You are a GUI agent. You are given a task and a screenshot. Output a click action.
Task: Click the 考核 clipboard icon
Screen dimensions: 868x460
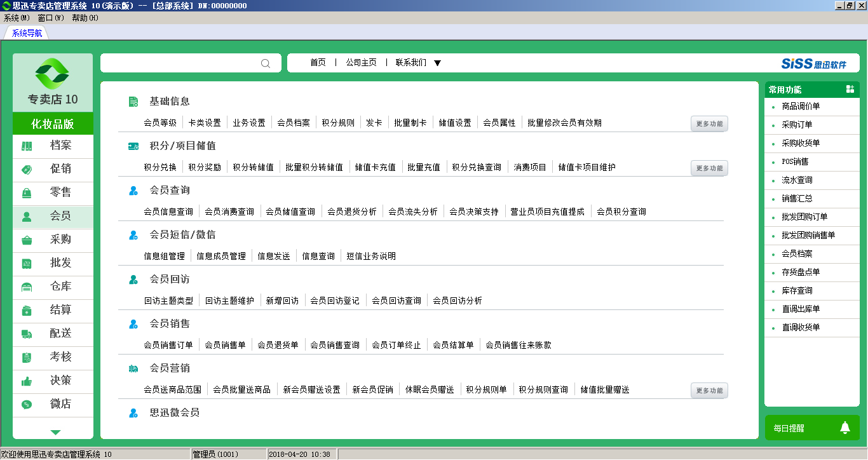tap(27, 358)
